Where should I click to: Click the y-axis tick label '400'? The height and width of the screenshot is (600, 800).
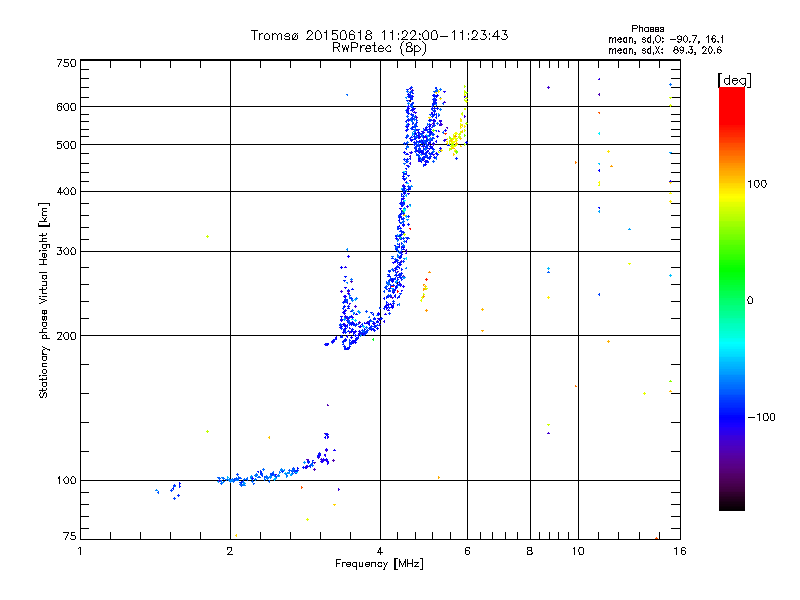pos(66,191)
